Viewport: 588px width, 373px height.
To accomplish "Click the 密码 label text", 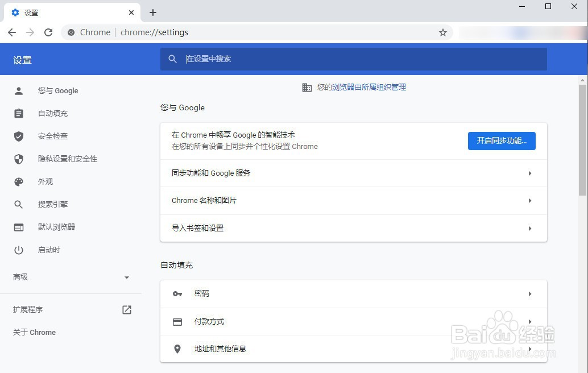I will click(202, 293).
